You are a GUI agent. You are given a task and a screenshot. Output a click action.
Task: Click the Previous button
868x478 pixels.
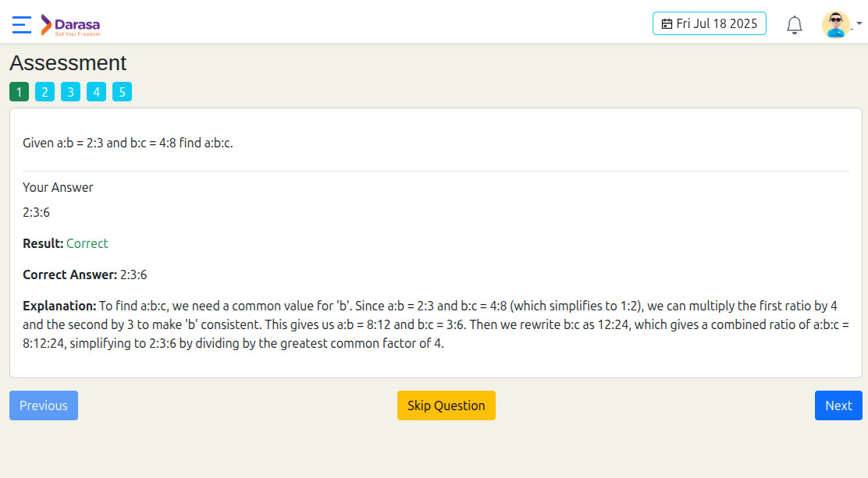tap(44, 405)
